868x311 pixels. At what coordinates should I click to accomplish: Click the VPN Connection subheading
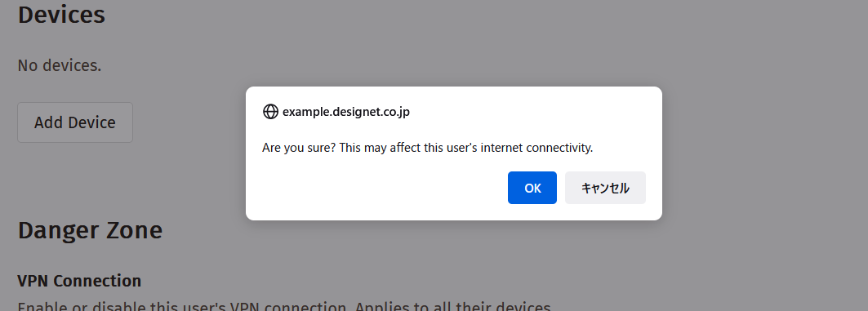point(79,281)
